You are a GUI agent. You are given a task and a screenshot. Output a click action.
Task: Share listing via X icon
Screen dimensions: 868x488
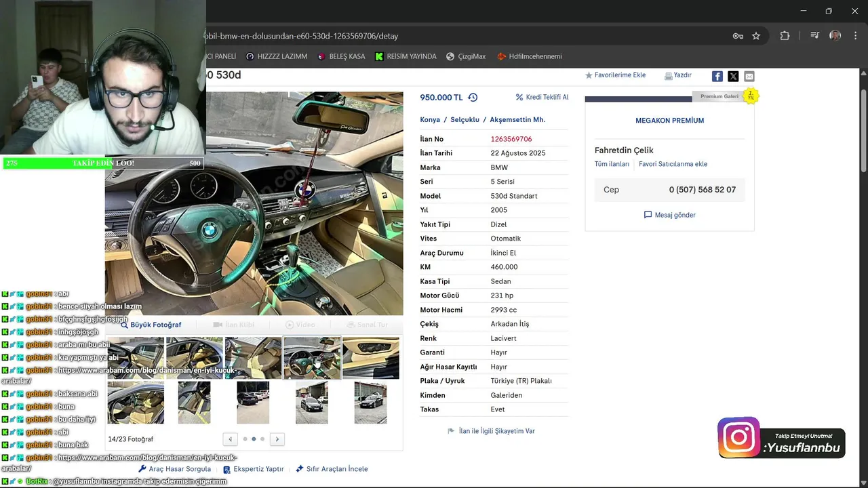coord(733,76)
